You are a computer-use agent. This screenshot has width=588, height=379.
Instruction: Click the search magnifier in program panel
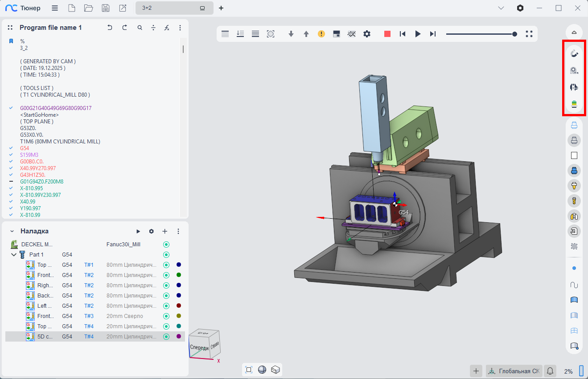(x=140, y=28)
